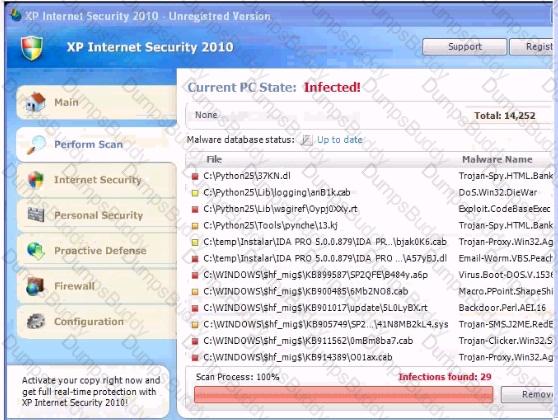558x420 pixels.
Task: Click the Up to date status link
Action: point(339,140)
